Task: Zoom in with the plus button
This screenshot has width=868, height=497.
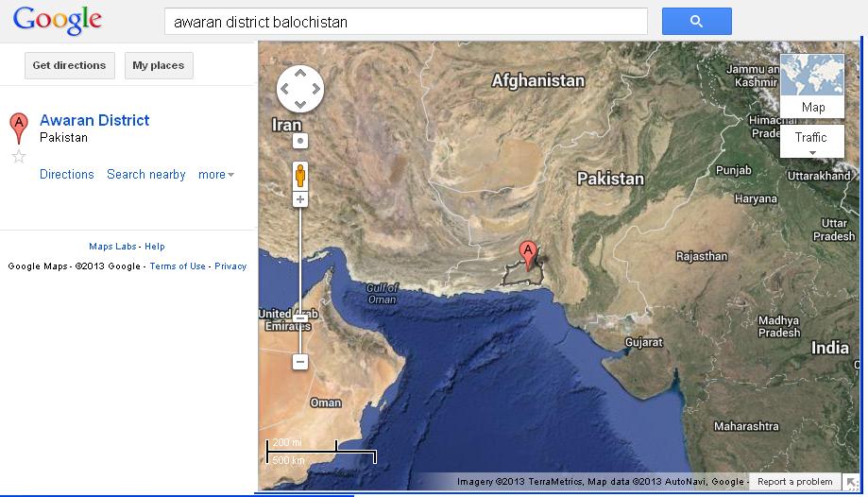Action: point(300,199)
